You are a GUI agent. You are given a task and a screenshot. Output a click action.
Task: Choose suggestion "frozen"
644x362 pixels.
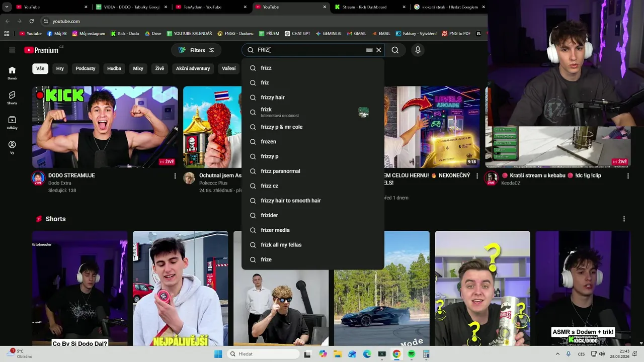[312, 142]
